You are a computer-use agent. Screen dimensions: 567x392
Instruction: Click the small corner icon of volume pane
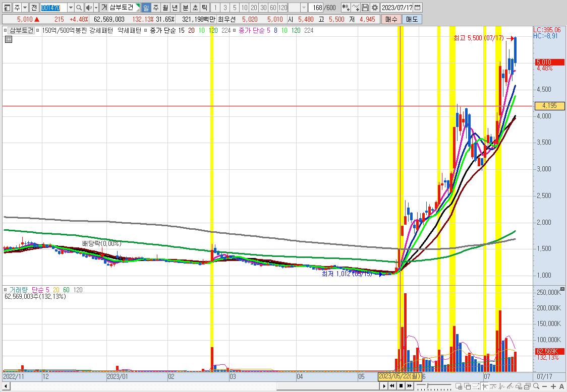click(x=562, y=289)
